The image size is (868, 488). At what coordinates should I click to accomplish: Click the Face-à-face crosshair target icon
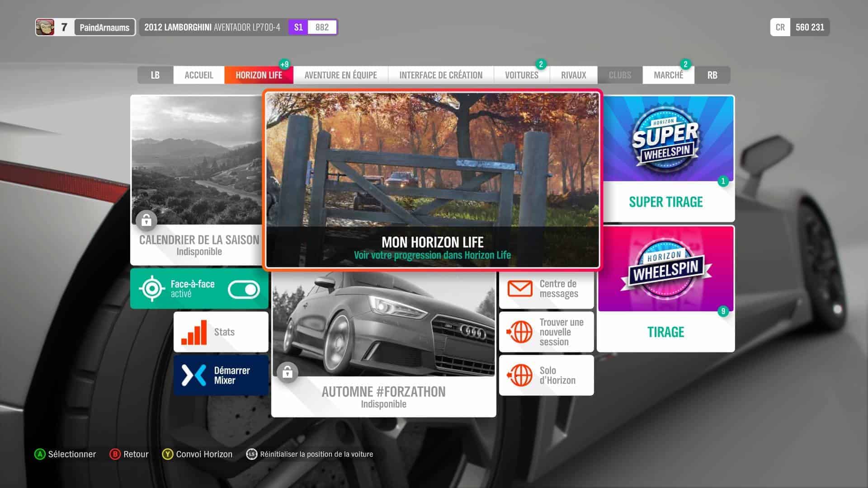(152, 288)
